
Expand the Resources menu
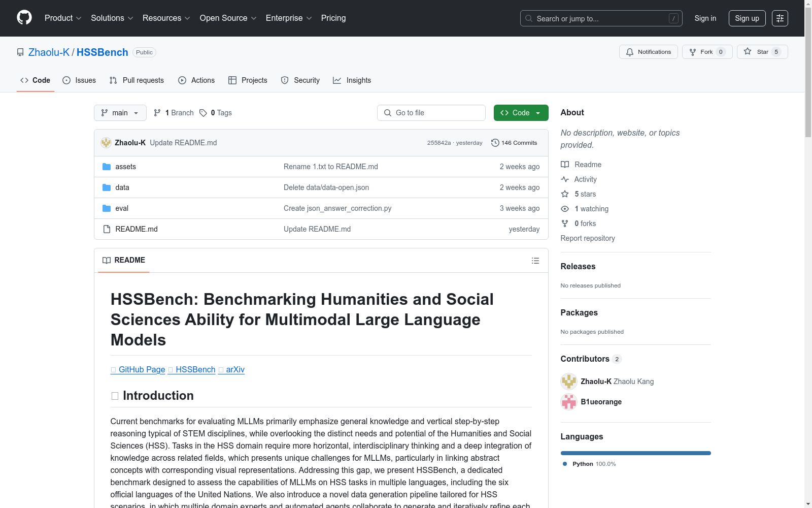[166, 18]
